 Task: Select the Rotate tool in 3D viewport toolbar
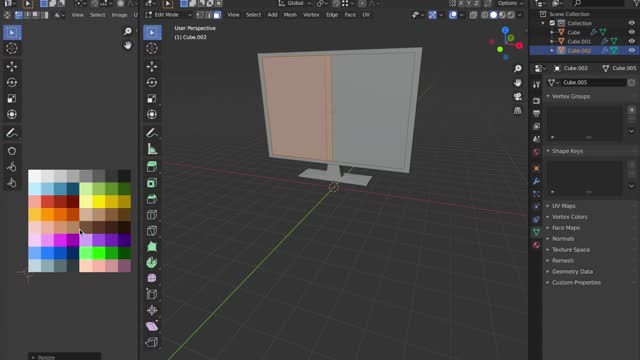point(152,82)
